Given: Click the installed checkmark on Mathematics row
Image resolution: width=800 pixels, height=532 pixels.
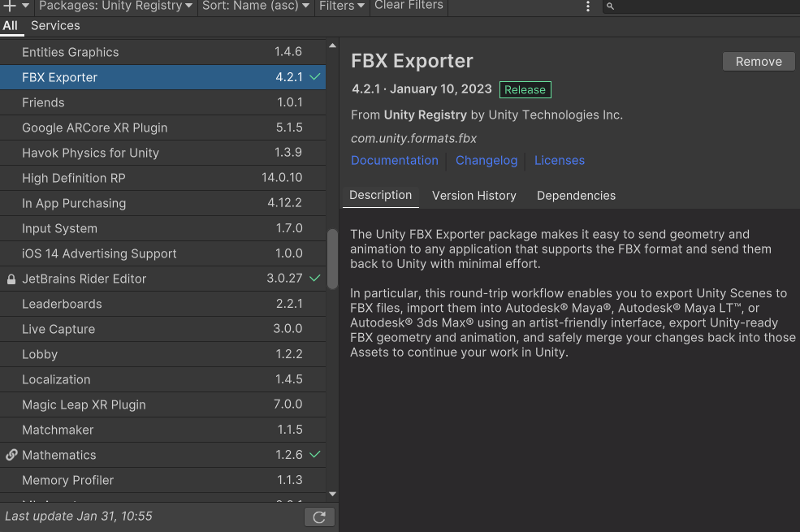Looking at the screenshot, I should coord(315,455).
